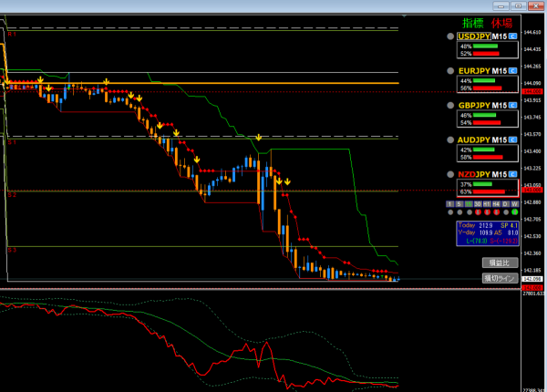Click the blue C icon beside GBPJPY

pos(513,105)
